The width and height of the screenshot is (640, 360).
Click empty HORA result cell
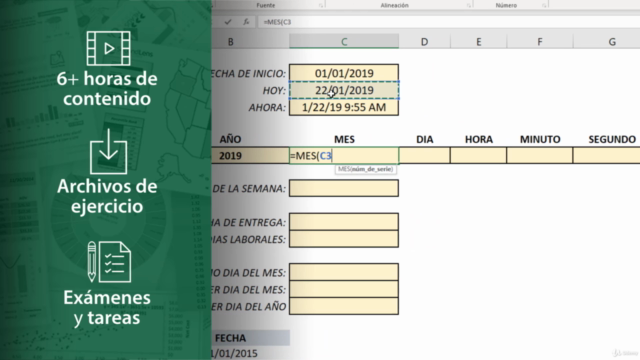point(478,156)
